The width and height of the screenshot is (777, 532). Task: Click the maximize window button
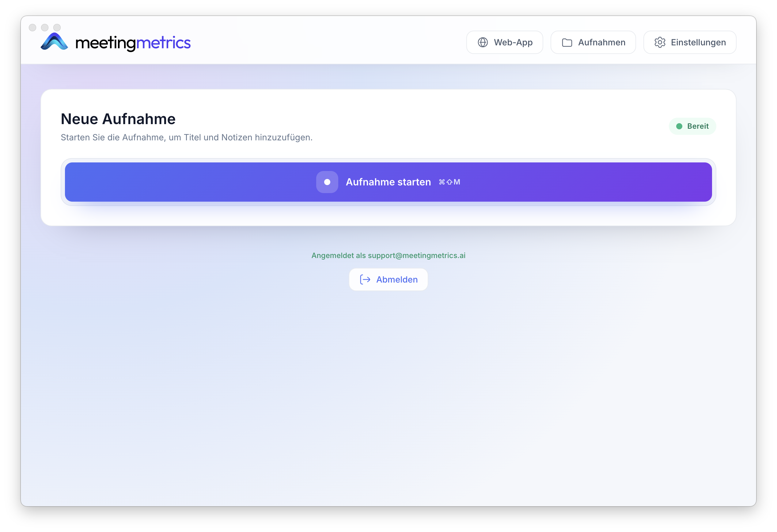click(57, 27)
